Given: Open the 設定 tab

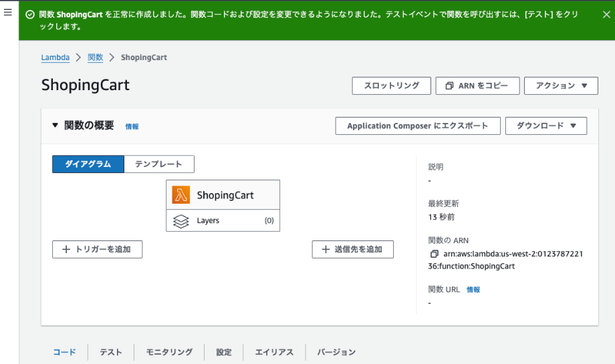Looking at the screenshot, I should (x=224, y=352).
